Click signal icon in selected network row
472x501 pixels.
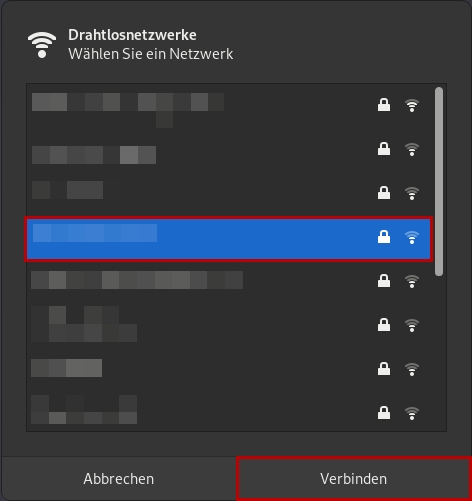[412, 237]
